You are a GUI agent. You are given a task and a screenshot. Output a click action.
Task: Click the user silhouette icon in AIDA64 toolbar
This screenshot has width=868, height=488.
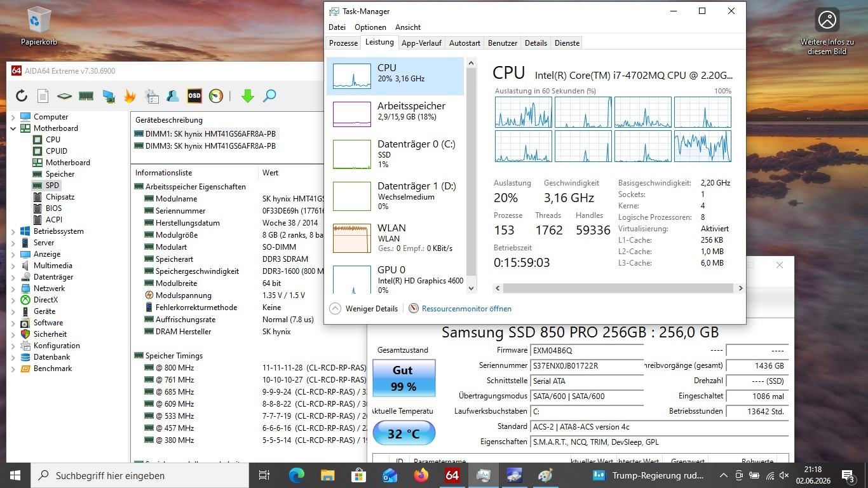tap(172, 96)
